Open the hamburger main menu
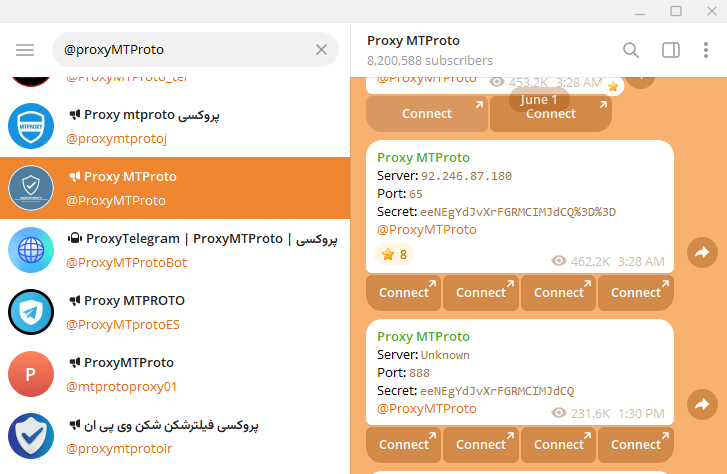 coord(25,50)
